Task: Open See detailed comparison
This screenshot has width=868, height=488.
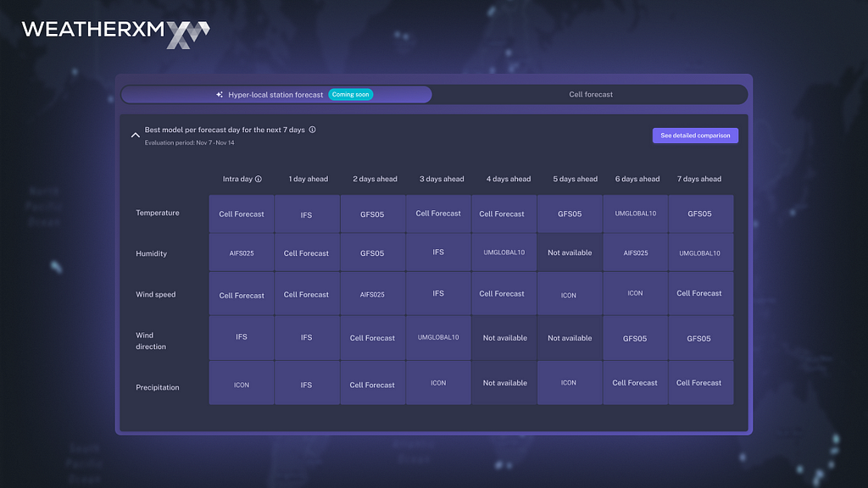Action: [695, 136]
